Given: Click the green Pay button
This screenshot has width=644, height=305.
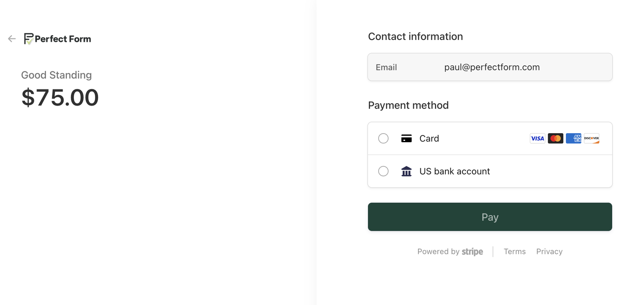Looking at the screenshot, I should tap(490, 217).
